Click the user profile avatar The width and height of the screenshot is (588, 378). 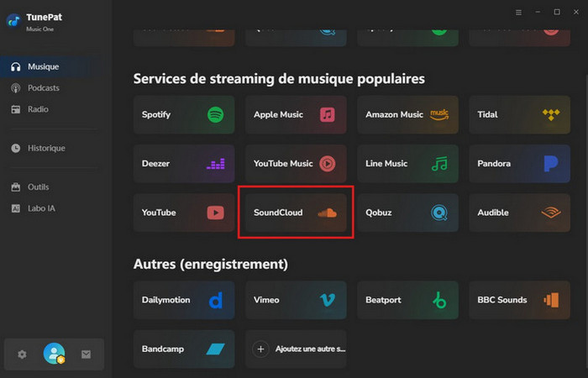[55, 354]
